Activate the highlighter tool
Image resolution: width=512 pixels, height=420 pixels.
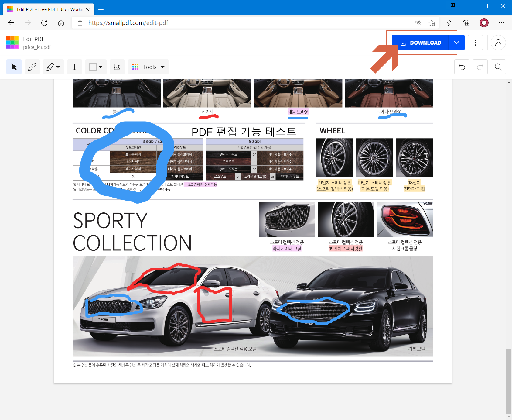(50, 67)
